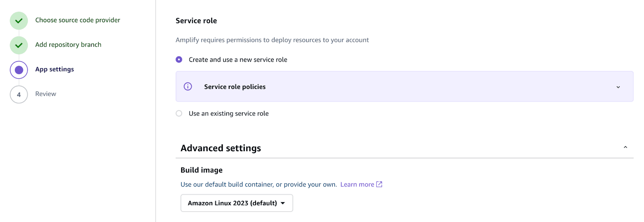Jump to the Review step label
Image resolution: width=644 pixels, height=222 pixels.
[x=45, y=94]
